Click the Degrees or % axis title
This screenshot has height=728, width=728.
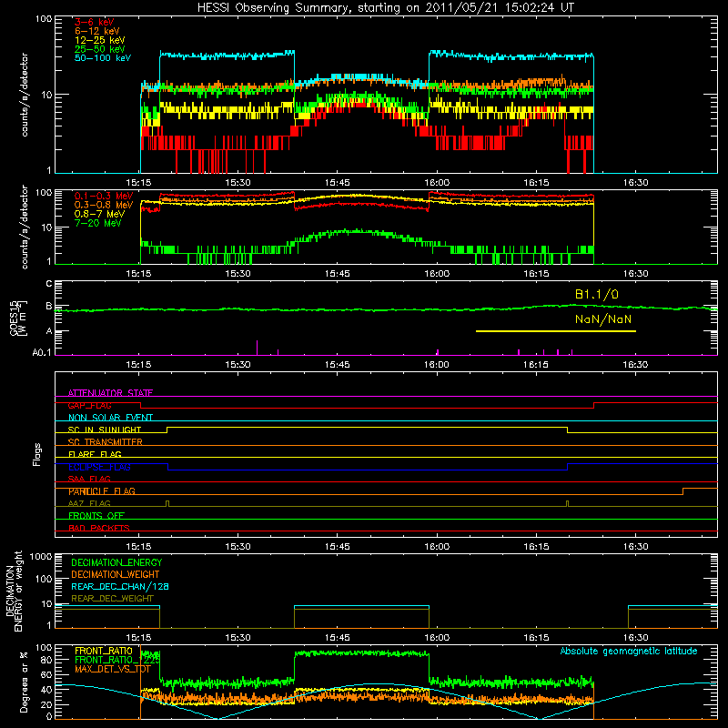click(24, 682)
